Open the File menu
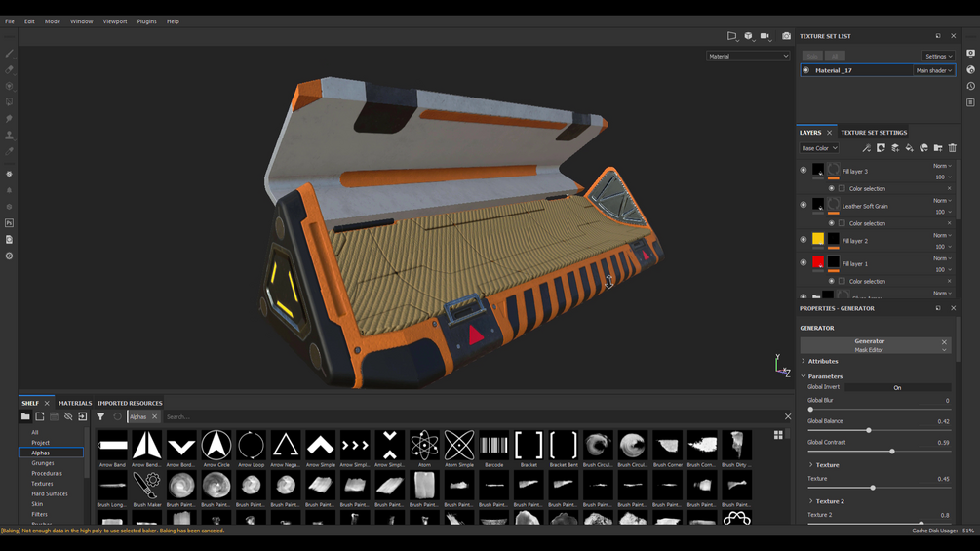980x551 pixels. (x=10, y=21)
